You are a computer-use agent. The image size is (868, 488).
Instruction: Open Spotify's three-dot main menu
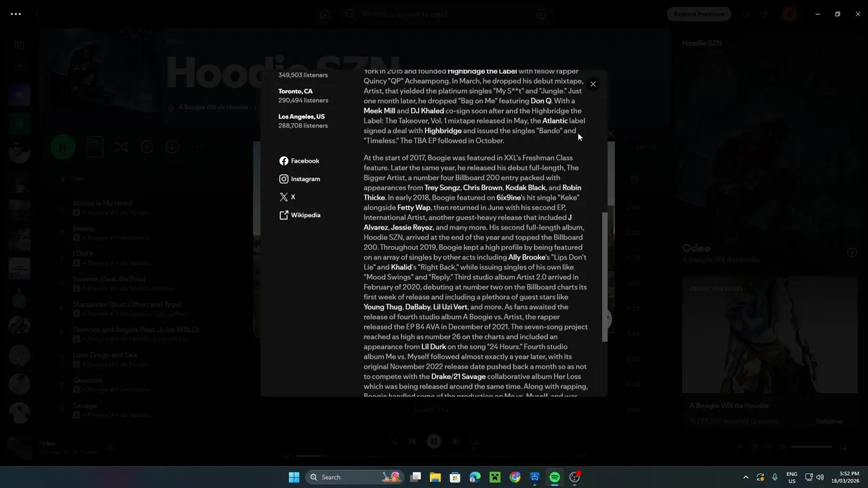coord(16,14)
